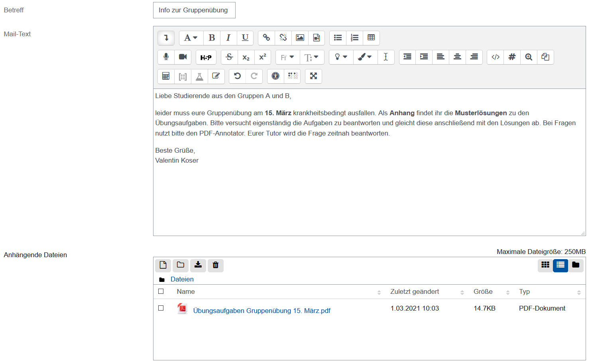Delete selected files with trash icon
Screen dimensions: 590x364
click(x=216, y=266)
